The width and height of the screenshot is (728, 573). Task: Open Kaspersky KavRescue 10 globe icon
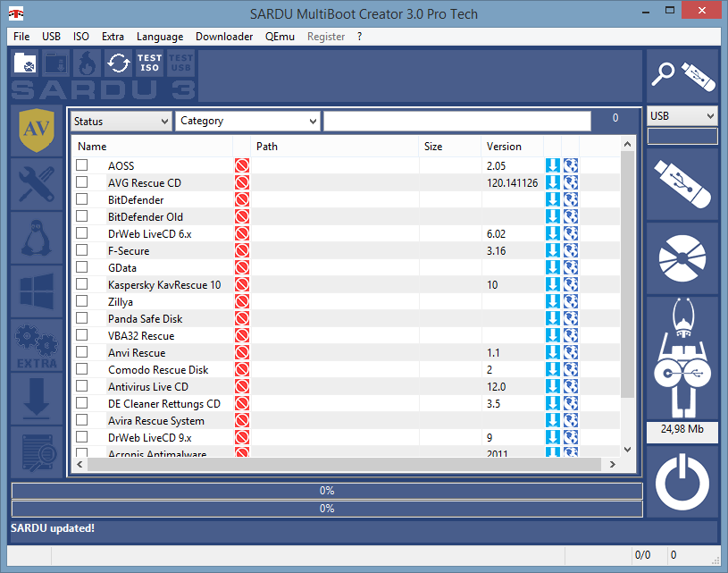pyautogui.click(x=571, y=285)
